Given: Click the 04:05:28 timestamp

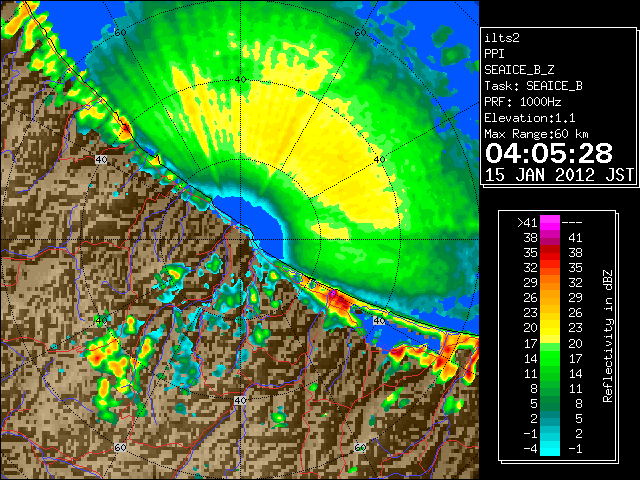Looking at the screenshot, I should coord(549,153).
